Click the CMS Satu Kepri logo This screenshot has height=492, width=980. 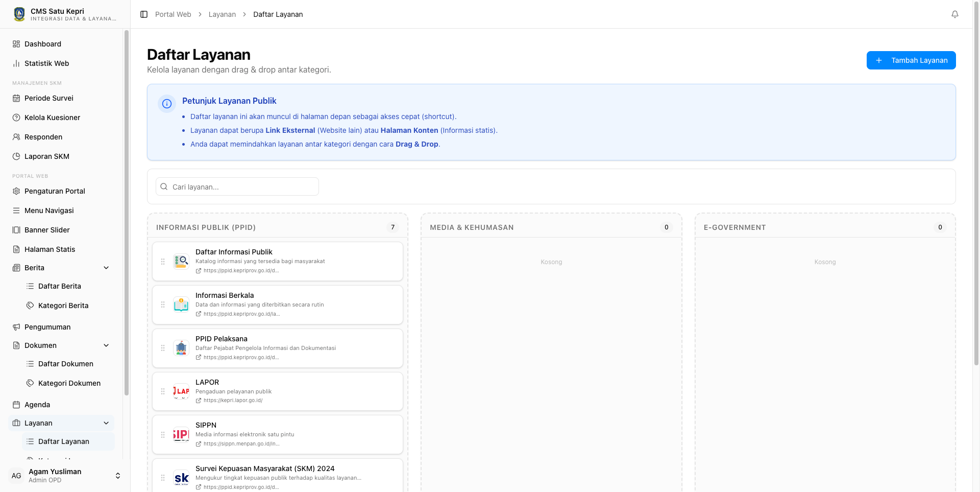tap(19, 14)
